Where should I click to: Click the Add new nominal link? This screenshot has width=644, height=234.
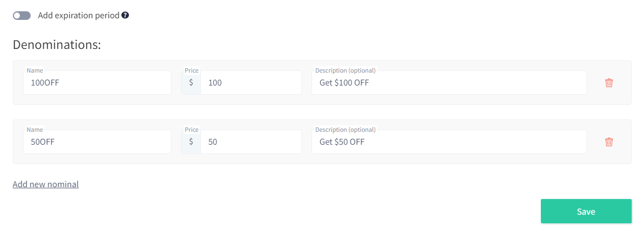(x=46, y=184)
